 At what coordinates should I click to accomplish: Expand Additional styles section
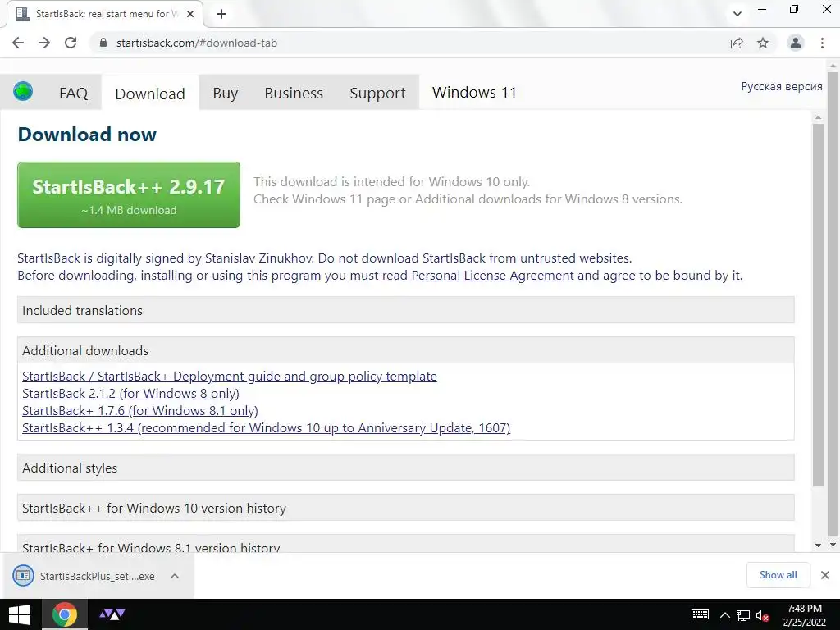click(x=405, y=468)
